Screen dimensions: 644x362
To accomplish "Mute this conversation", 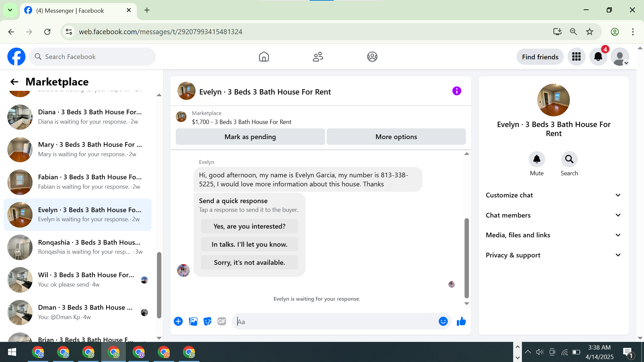I will tap(537, 159).
